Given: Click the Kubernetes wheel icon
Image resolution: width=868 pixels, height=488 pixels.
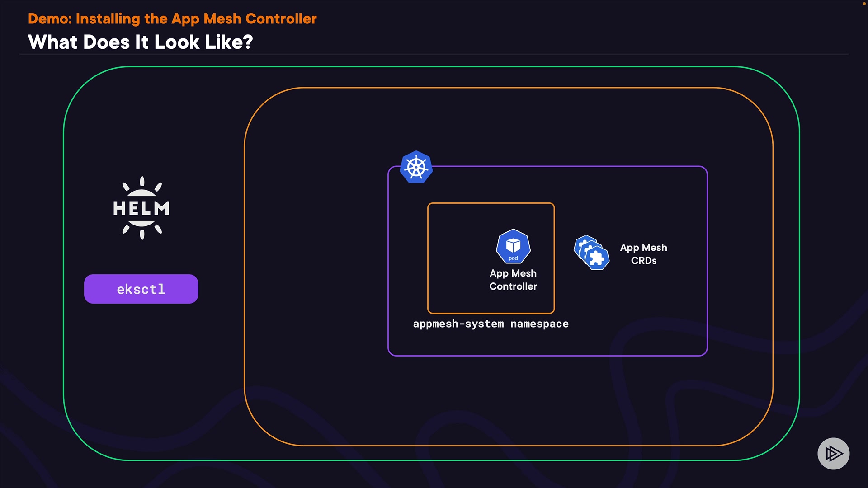Looking at the screenshot, I should pos(416,167).
